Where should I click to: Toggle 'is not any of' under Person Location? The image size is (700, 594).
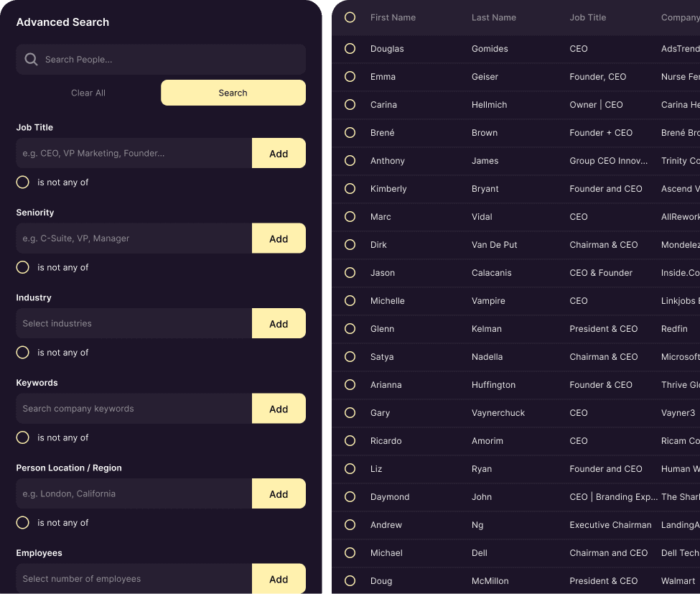coord(22,522)
